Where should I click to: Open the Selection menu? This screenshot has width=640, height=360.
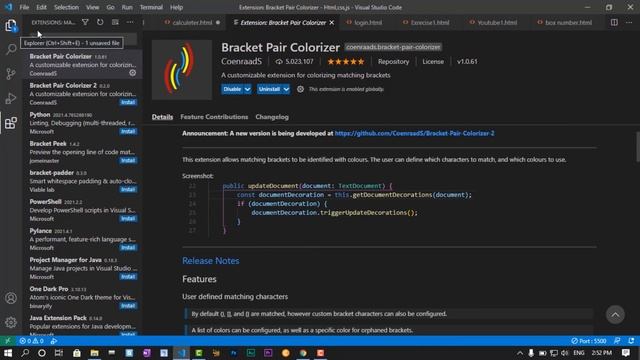(66, 7)
